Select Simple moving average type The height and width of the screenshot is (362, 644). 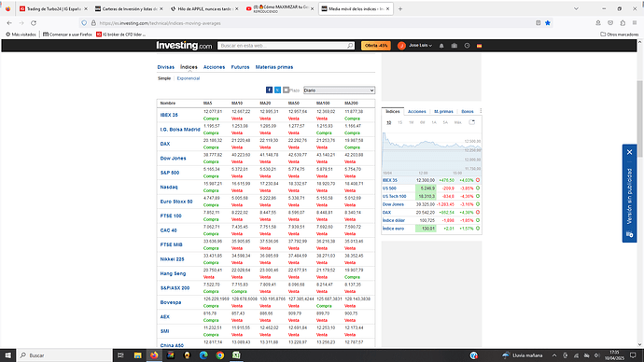point(164,78)
